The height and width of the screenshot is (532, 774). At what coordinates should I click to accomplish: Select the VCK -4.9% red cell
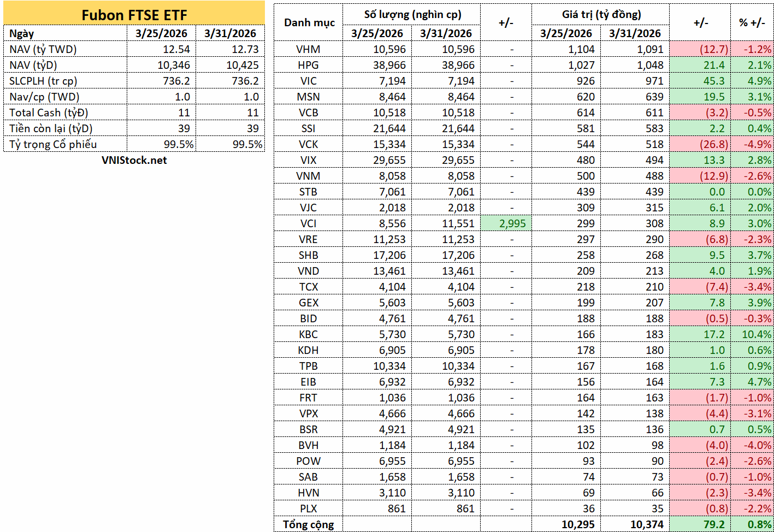[x=752, y=144]
